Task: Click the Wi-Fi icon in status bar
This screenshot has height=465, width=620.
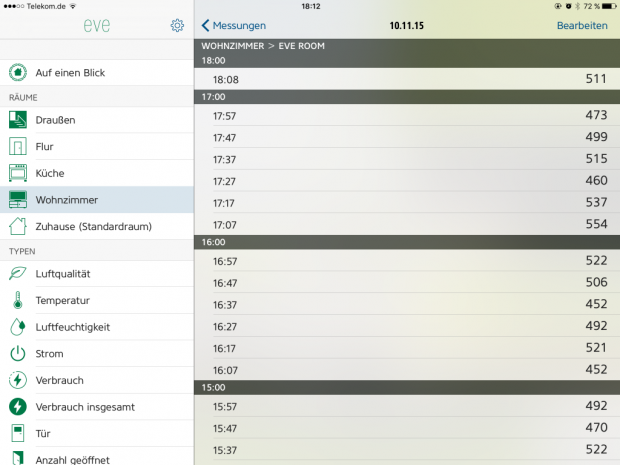Action: click(x=73, y=6)
